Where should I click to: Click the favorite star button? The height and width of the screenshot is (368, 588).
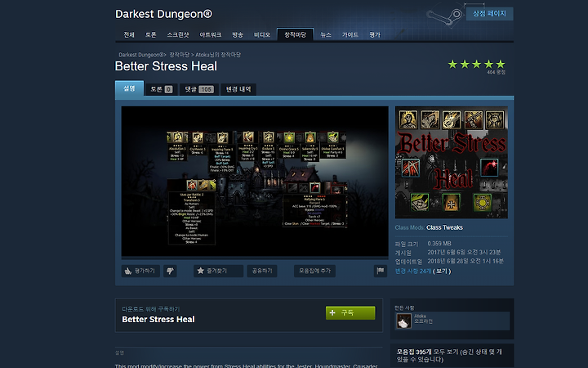coord(218,271)
